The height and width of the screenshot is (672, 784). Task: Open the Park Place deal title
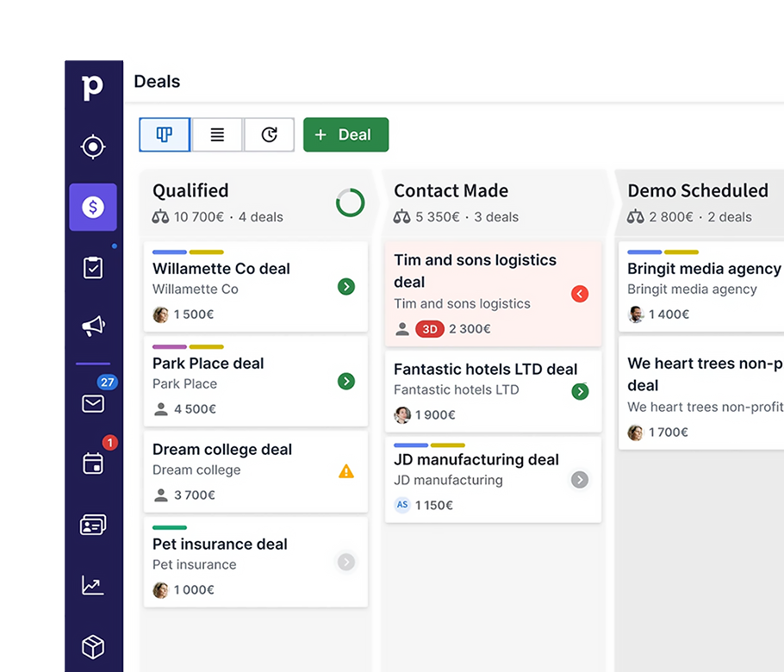pyautogui.click(x=208, y=364)
